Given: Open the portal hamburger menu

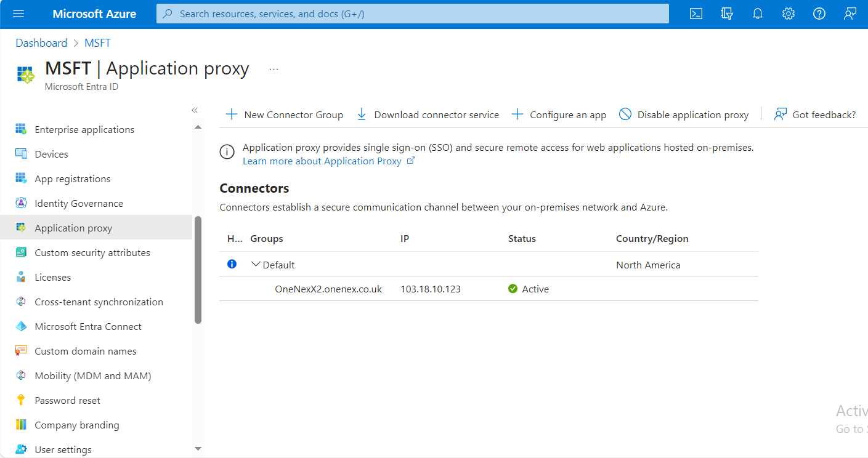Looking at the screenshot, I should pyautogui.click(x=18, y=14).
